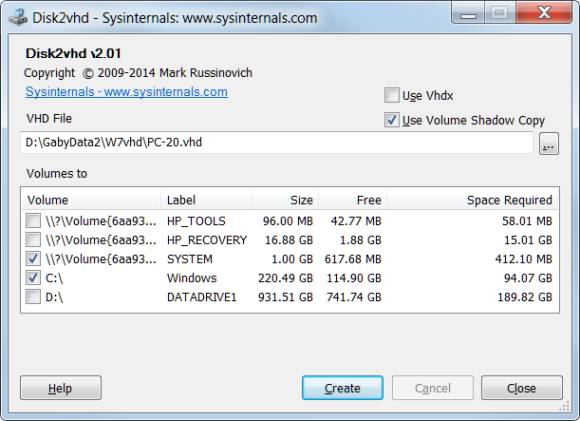580x421 pixels.
Task: Sort by the Label column header
Action: (x=206, y=200)
